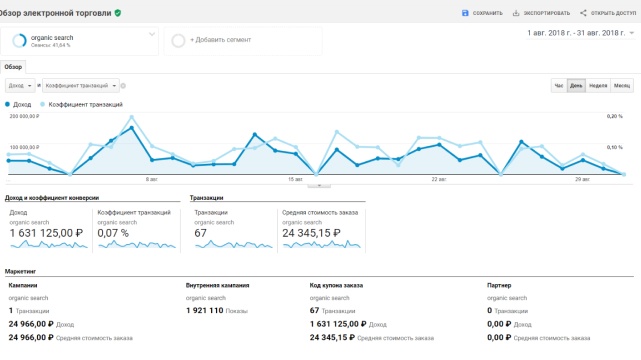Click the small info icon beside metric selectors
The image size is (641, 360).
coord(123,86)
